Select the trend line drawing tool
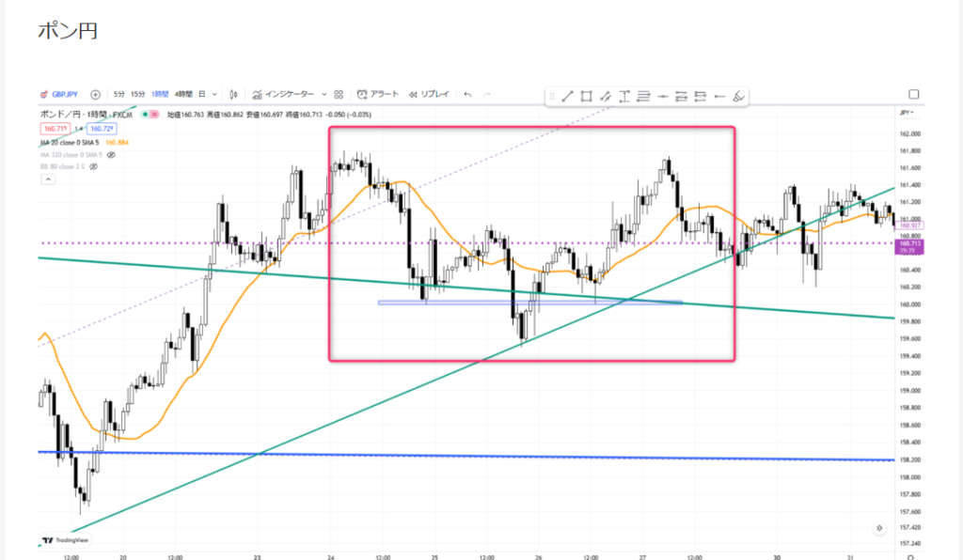 pos(568,95)
